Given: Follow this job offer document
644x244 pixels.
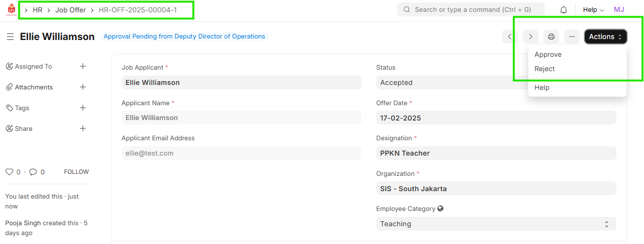Looking at the screenshot, I should [x=76, y=172].
